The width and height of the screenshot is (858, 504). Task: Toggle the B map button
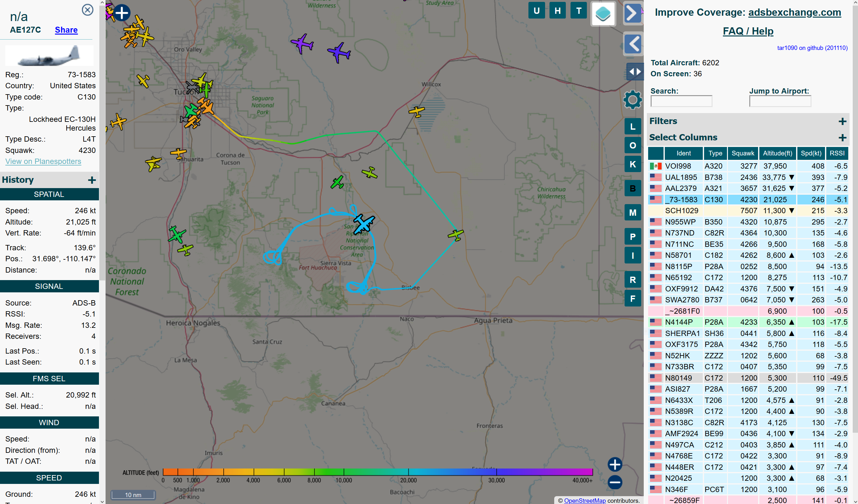pyautogui.click(x=633, y=188)
